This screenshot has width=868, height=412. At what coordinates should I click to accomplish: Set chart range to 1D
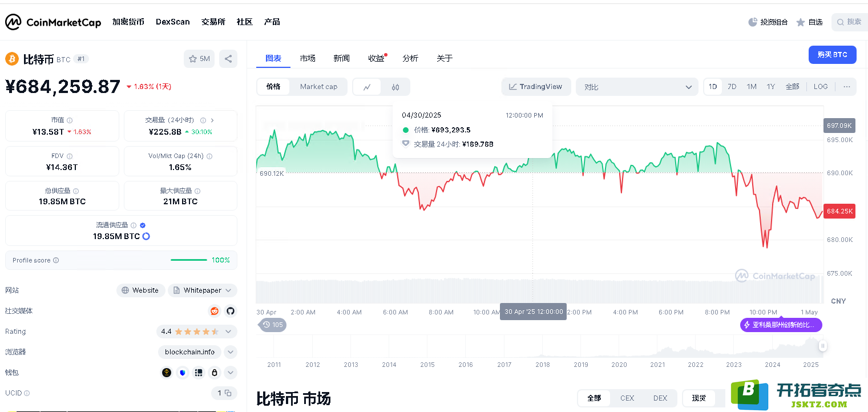point(713,87)
